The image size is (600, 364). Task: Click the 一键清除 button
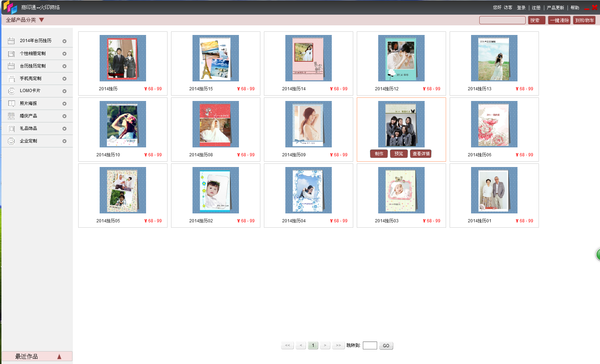(x=559, y=20)
